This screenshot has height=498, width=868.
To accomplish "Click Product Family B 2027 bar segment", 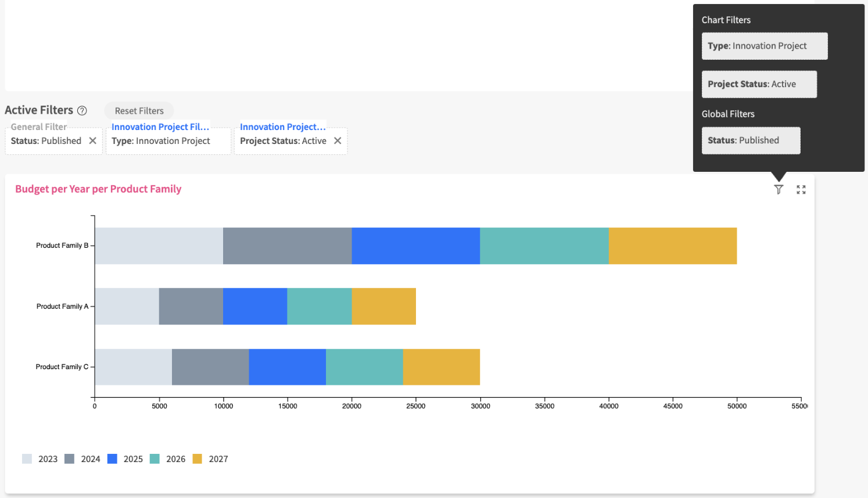I will (672, 246).
